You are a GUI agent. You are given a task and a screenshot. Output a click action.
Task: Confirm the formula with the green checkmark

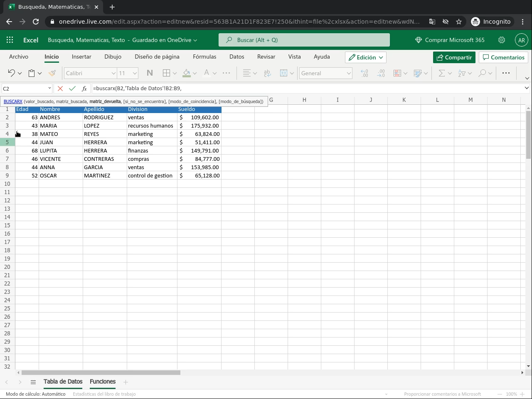coord(72,89)
